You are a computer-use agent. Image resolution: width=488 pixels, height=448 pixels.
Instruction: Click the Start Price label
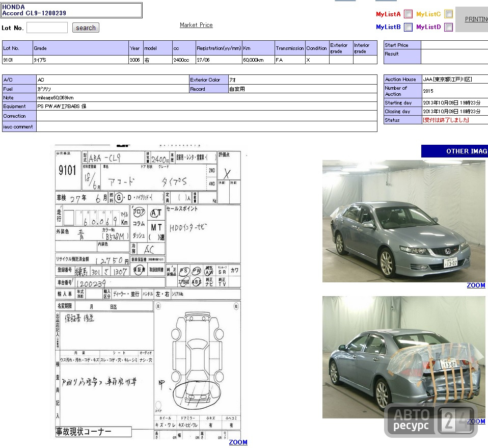click(396, 45)
